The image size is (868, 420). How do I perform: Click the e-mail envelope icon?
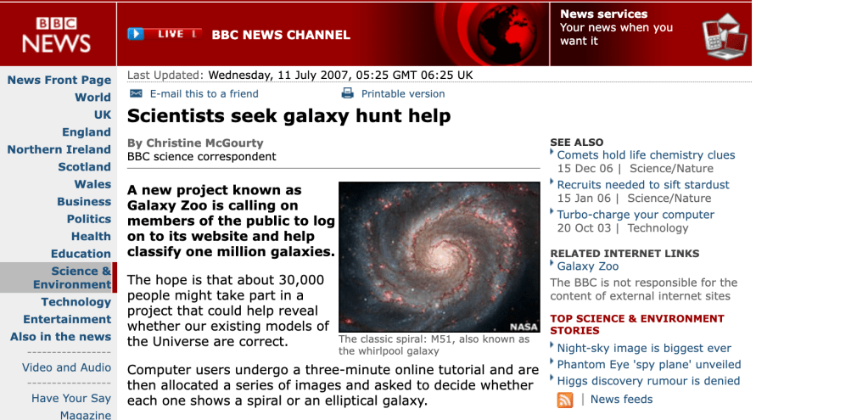point(136,93)
